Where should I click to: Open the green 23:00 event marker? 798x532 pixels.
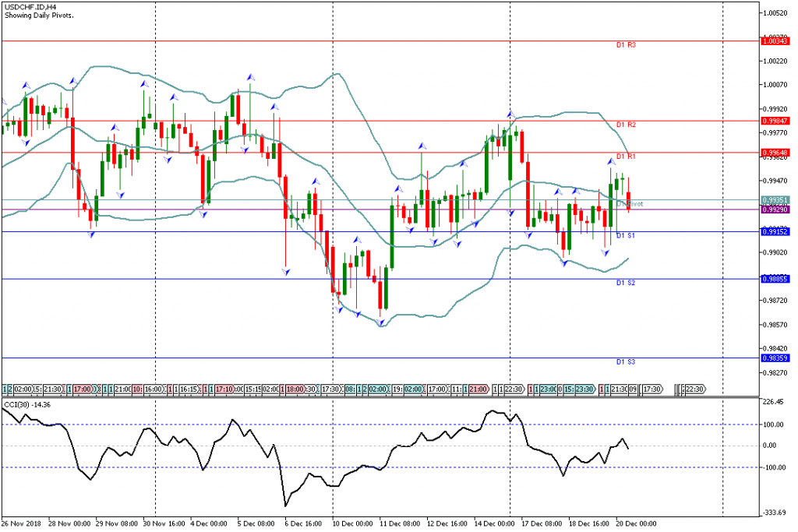[x=547, y=388]
